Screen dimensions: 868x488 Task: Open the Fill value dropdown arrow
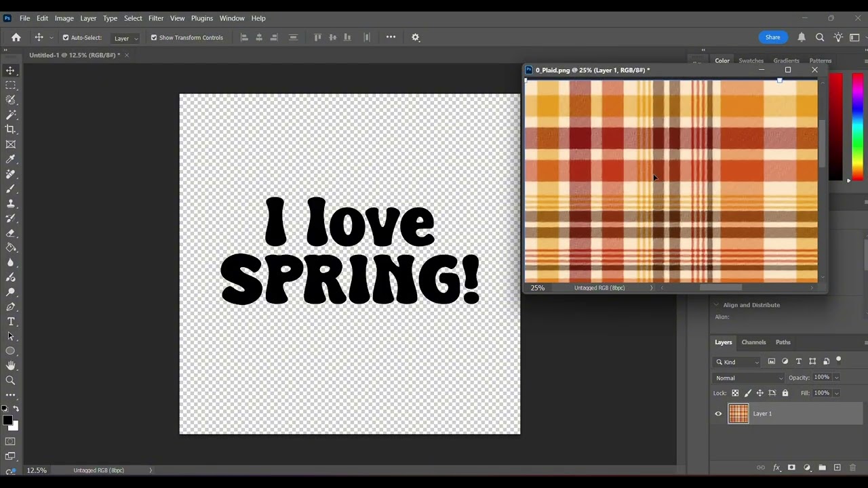(836, 393)
